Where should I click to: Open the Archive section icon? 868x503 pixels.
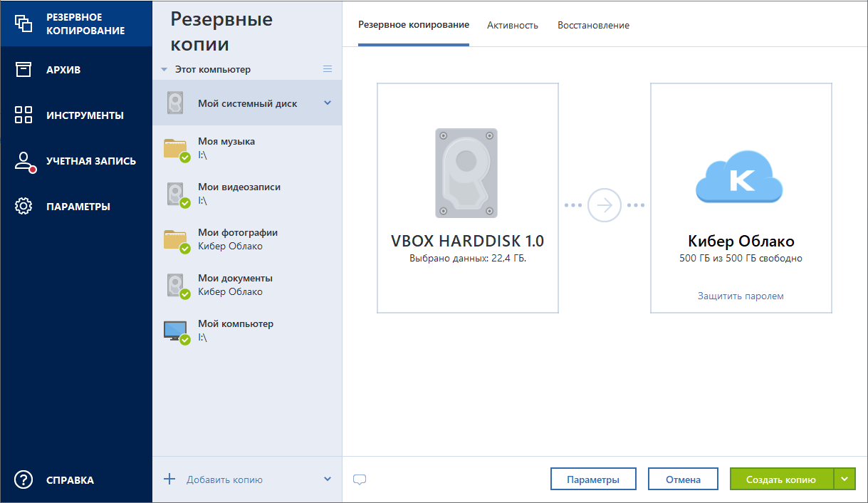tap(23, 70)
